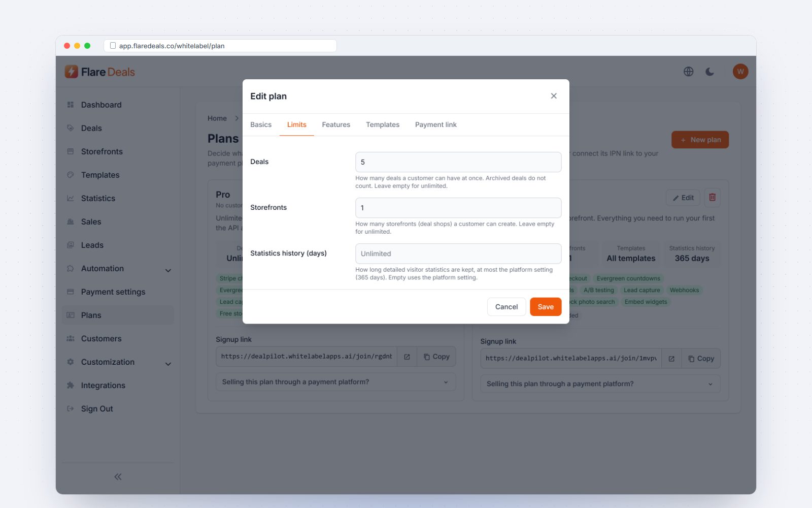Click the Plans sidebar icon

[x=71, y=315]
